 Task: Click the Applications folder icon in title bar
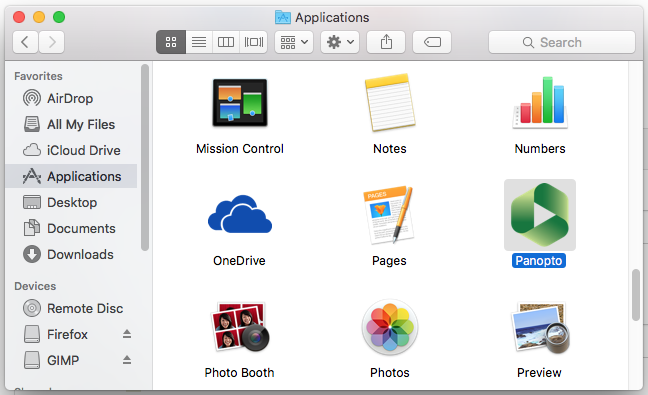click(x=283, y=17)
